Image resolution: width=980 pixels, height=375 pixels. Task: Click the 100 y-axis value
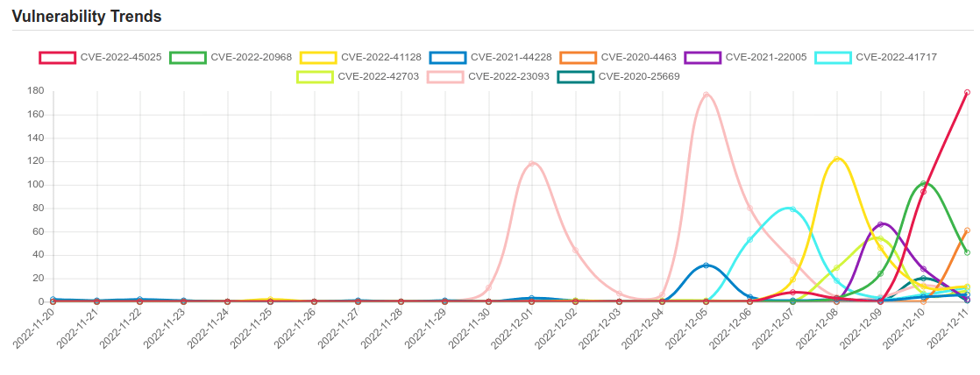[36, 185]
